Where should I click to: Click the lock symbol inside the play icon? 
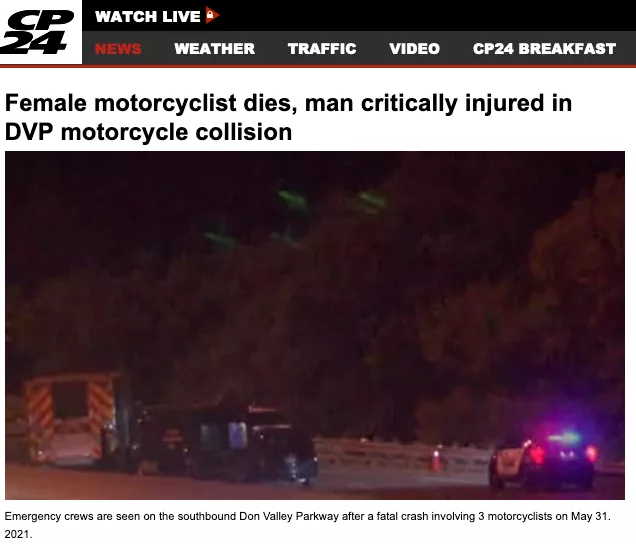(x=210, y=15)
